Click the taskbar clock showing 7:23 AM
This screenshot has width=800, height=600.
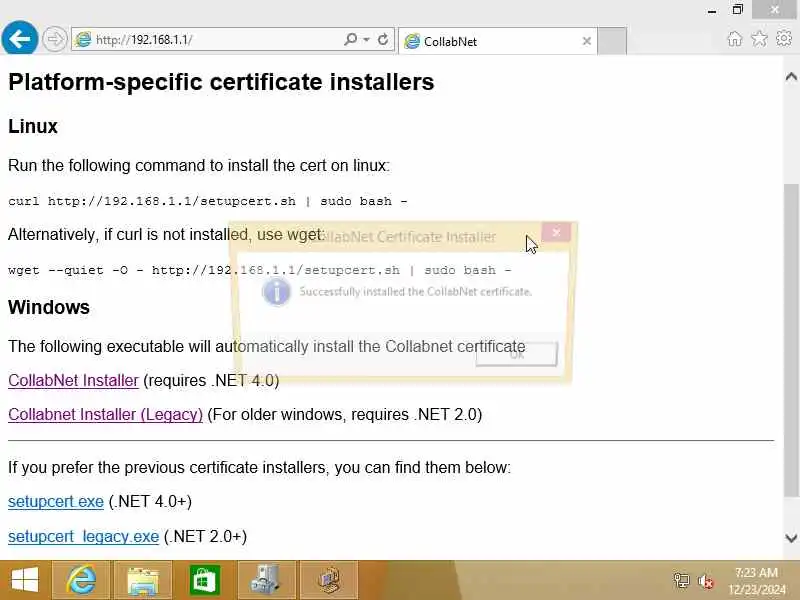tap(757, 581)
